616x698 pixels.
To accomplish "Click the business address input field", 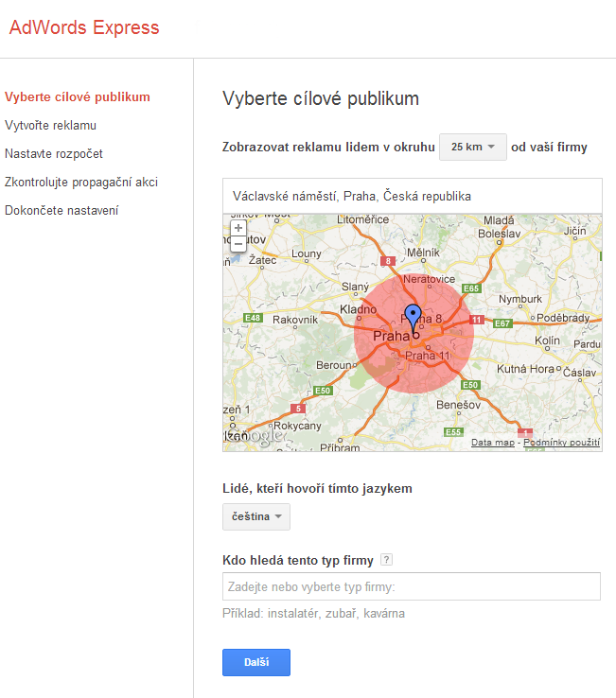I will (412, 196).
